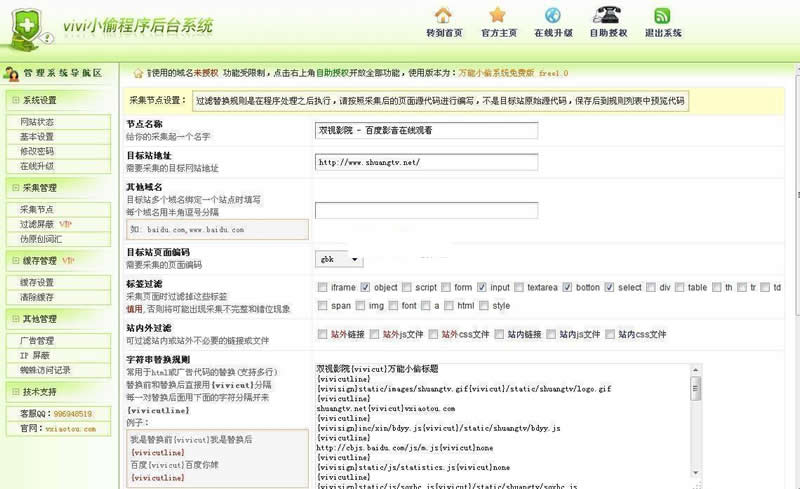Uncheck the object tag filter checkbox
The width and height of the screenshot is (800, 489).
pyautogui.click(x=366, y=288)
